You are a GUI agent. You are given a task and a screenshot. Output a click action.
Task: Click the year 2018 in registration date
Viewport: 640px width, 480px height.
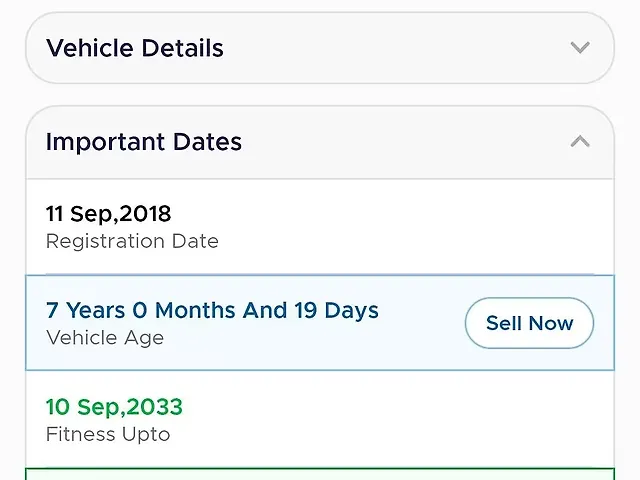coord(145,214)
